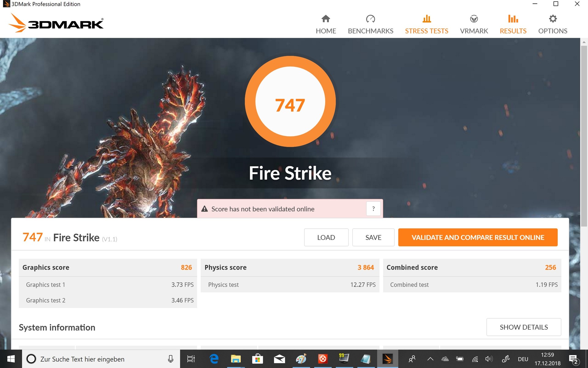The image size is (588, 368).
Task: Open the Action Center notifications icon
Action: 574,359
